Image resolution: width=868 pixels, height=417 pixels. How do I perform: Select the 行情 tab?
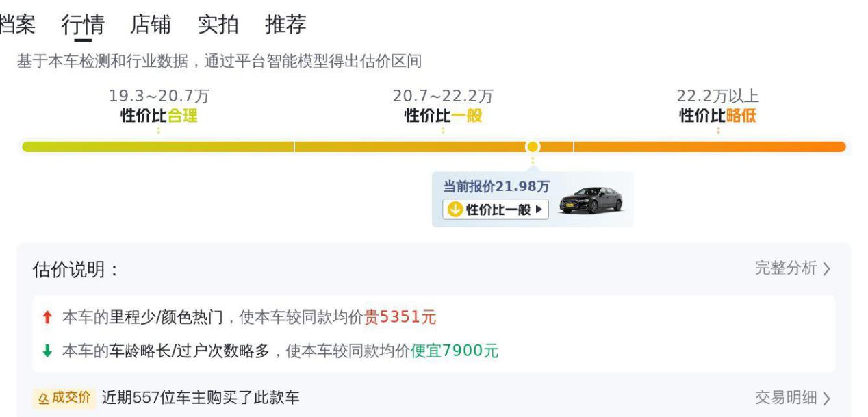pyautogui.click(x=83, y=25)
